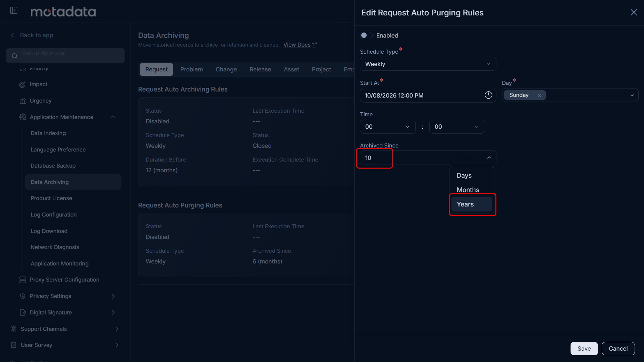The width and height of the screenshot is (644, 362).
Task: Collapse the sidebar panel icon
Action: point(14,11)
